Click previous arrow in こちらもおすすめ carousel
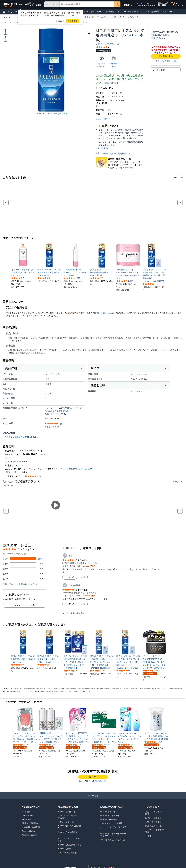This screenshot has height=868, width=186. coord(6,202)
